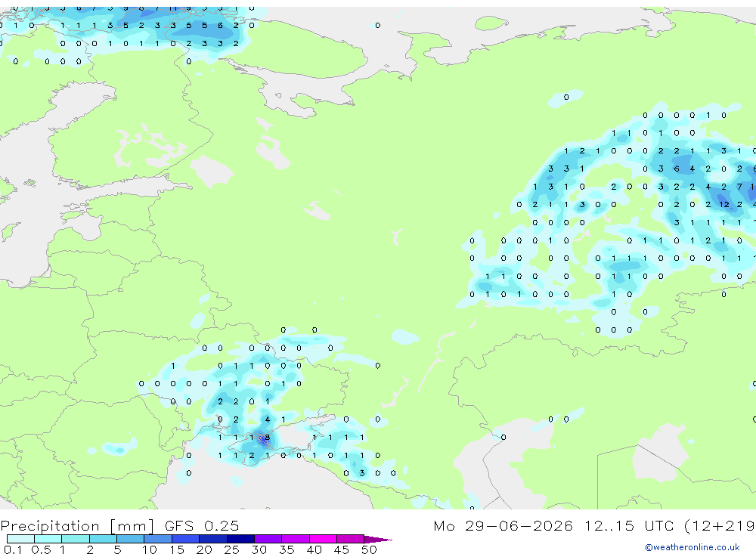Click the 'Mo 29-06-2026' date text
This screenshot has width=756, height=554.
coord(503,525)
